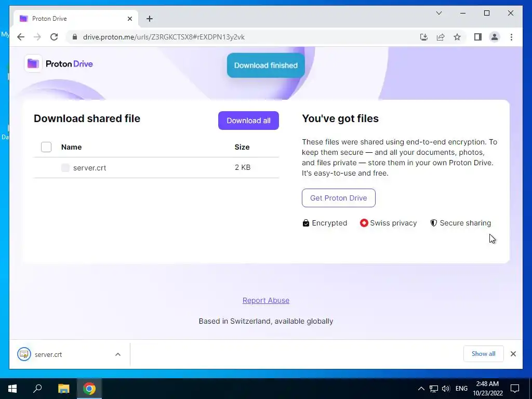Click the Size column header
The width and height of the screenshot is (532, 399).
242,147
